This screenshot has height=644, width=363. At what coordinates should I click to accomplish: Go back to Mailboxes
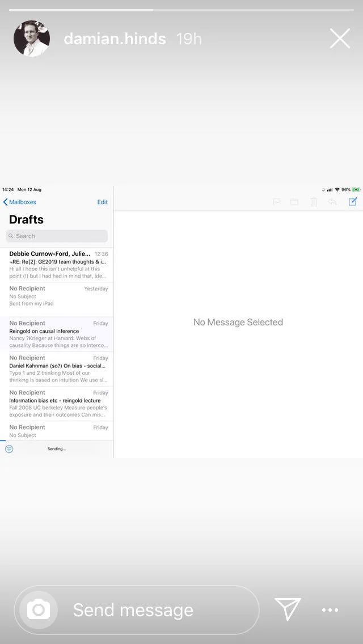tap(20, 202)
